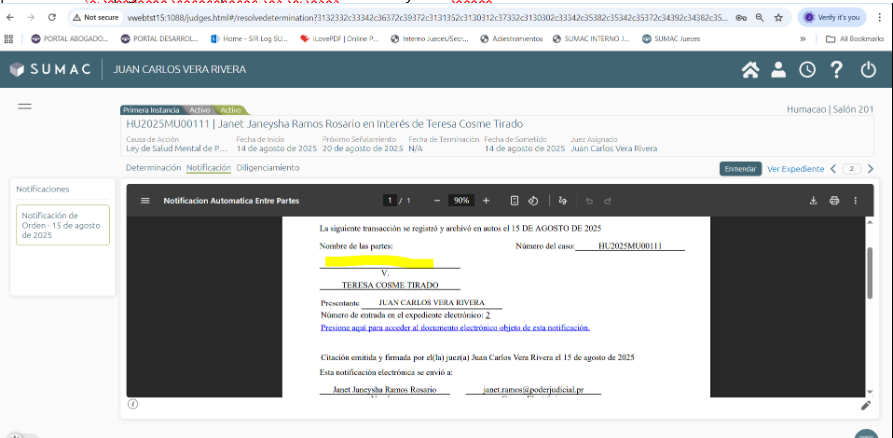The width and height of the screenshot is (893, 438).
Task: Click the power logout icon
Action: (x=868, y=70)
